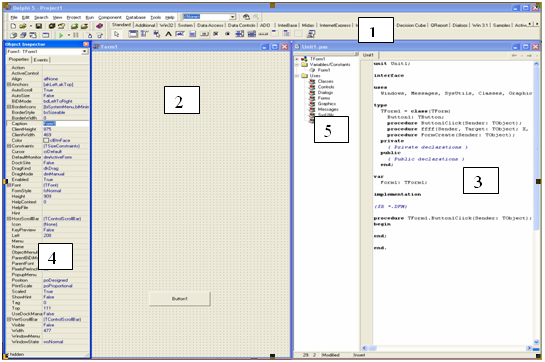Click the Save floppy disk icon
545x362 pixels.
[x=39, y=26]
